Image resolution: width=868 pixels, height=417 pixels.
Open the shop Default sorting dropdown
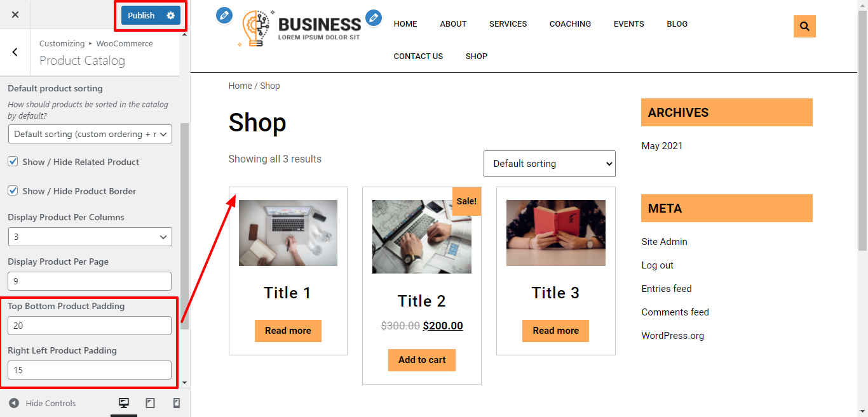pos(550,164)
